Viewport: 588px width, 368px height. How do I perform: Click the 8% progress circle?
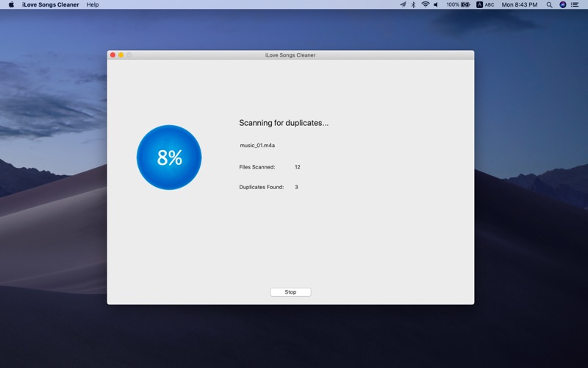[169, 158]
